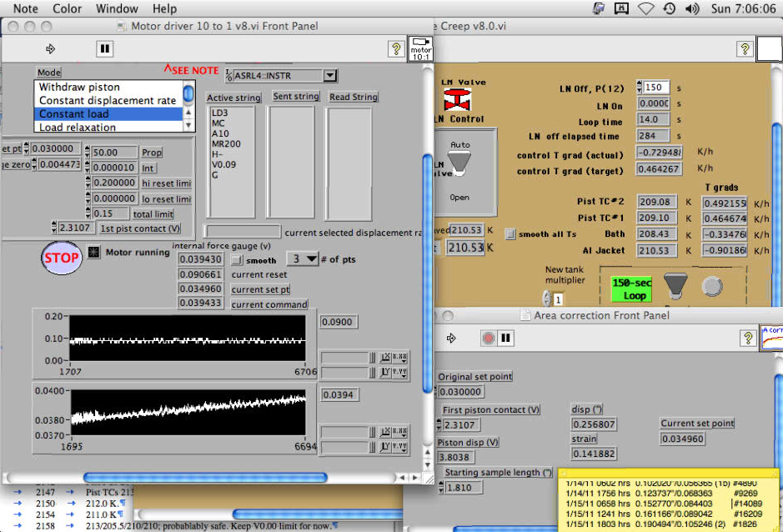Enable the smooth all Ts checkbox
783x532 pixels.
pyautogui.click(x=510, y=234)
